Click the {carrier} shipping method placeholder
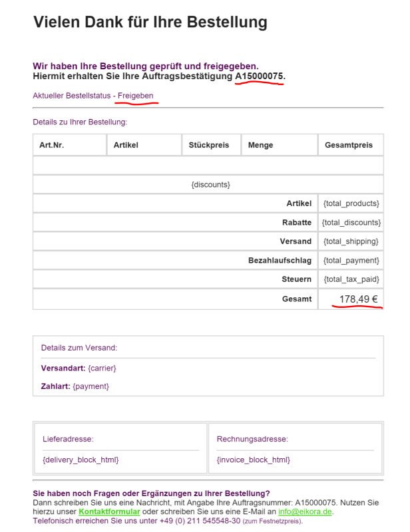This screenshot has width=410, height=532. coord(102,368)
